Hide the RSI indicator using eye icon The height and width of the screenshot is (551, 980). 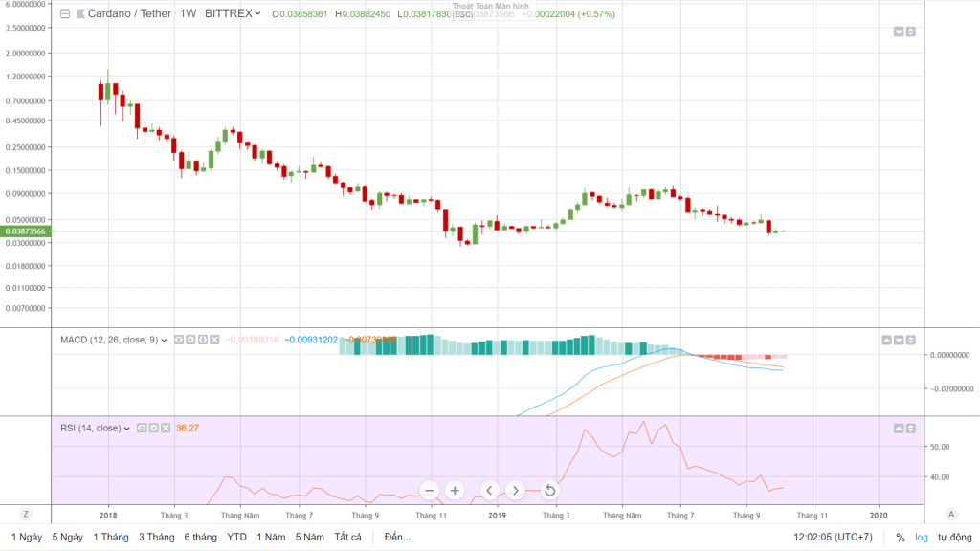coord(141,428)
